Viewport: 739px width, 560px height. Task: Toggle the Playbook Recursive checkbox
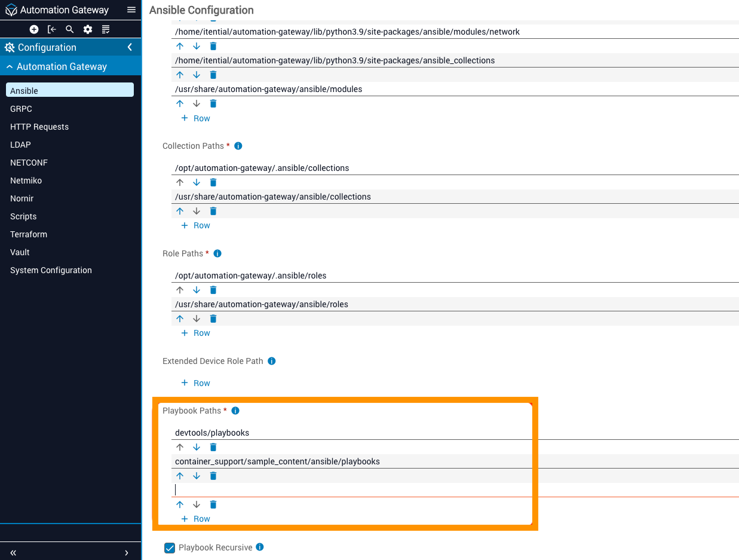tap(170, 547)
